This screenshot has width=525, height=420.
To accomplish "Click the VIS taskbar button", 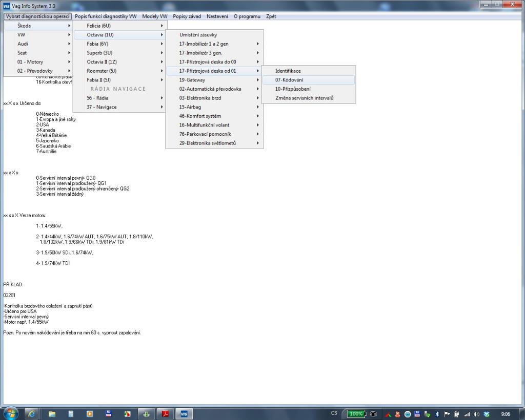I will tap(184, 414).
